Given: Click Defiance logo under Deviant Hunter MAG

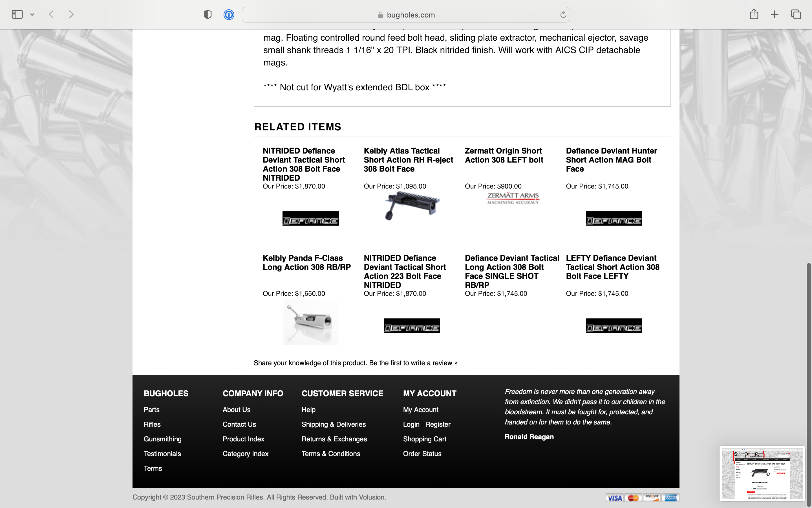Looking at the screenshot, I should coord(614,218).
